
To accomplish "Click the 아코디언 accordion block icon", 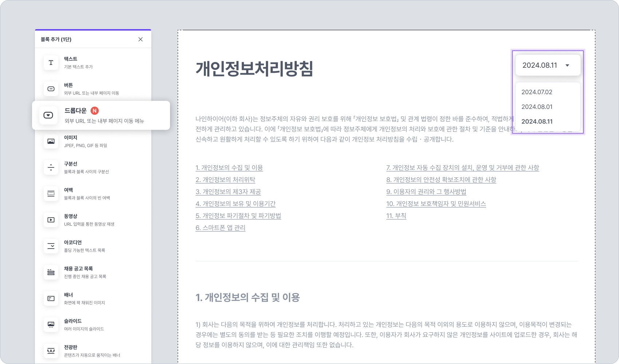I will (51, 246).
